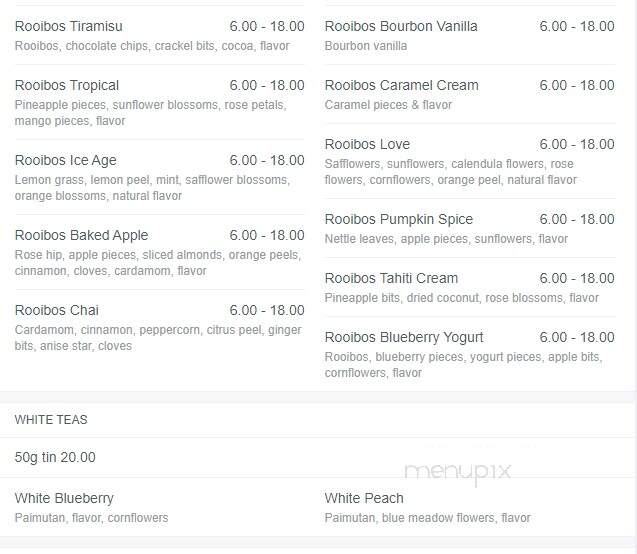Select the WHITE TEAS section header

tap(51, 420)
